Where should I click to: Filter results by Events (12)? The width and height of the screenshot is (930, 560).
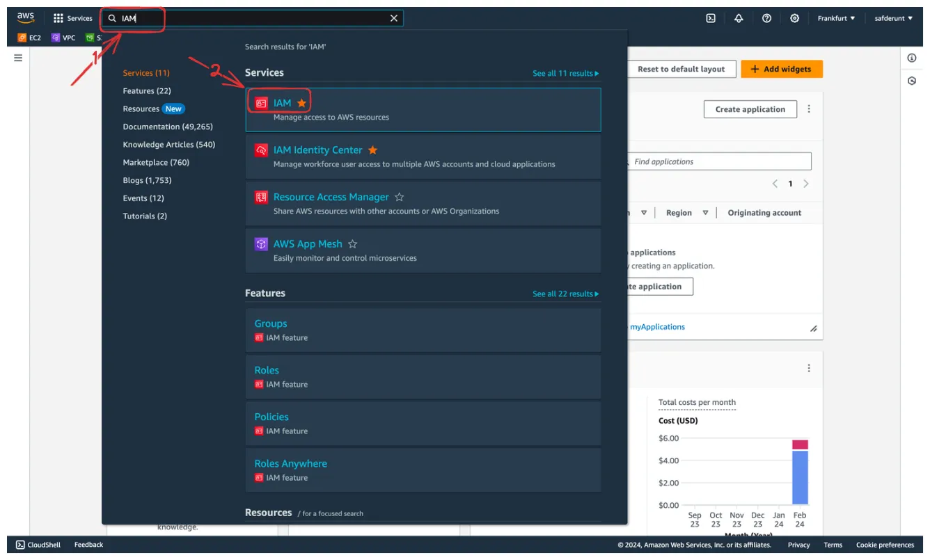(143, 198)
